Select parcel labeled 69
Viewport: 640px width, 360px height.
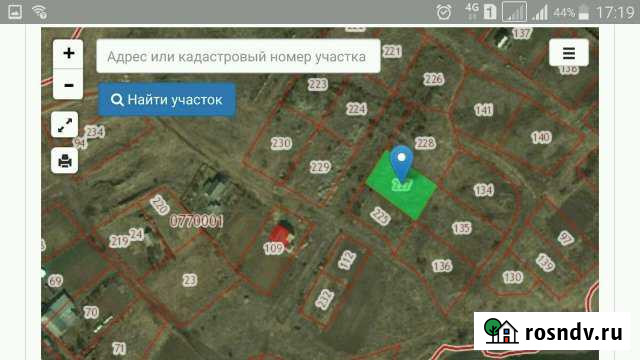(x=56, y=281)
